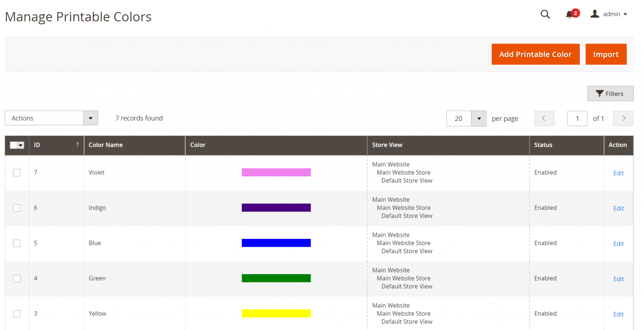644x330 pixels.
Task: Go to the next page arrow
Action: [623, 118]
